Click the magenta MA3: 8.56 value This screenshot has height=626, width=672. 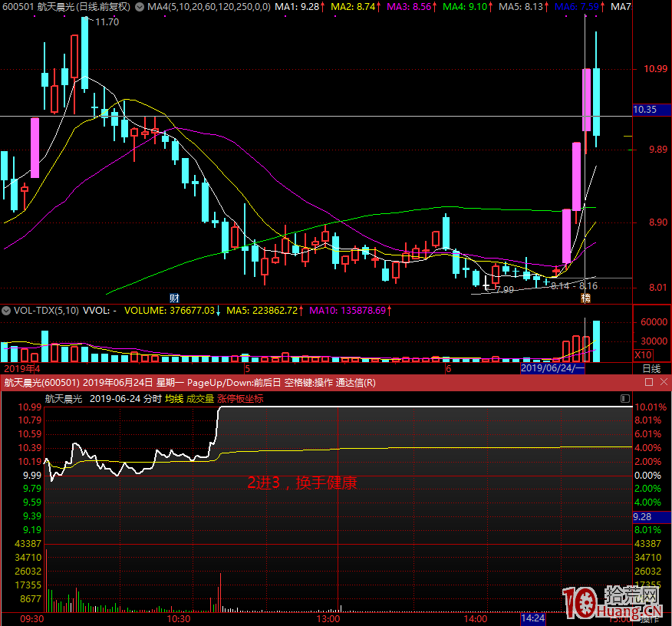point(409,7)
